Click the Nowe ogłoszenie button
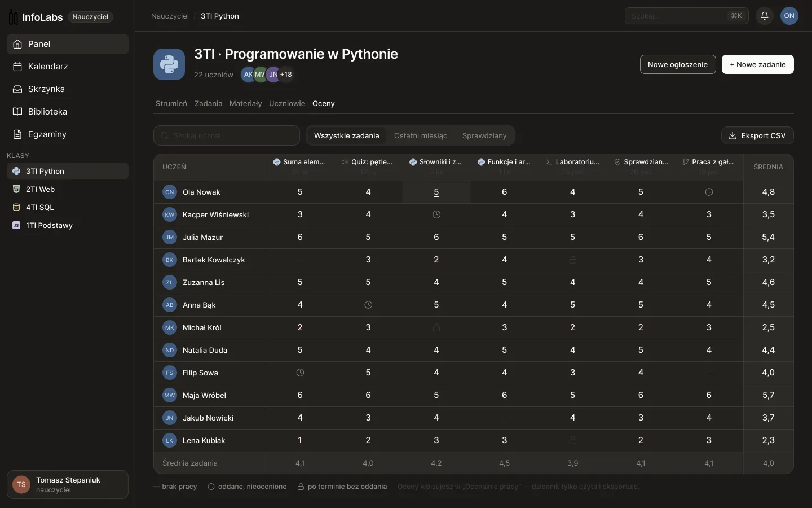 (x=678, y=64)
